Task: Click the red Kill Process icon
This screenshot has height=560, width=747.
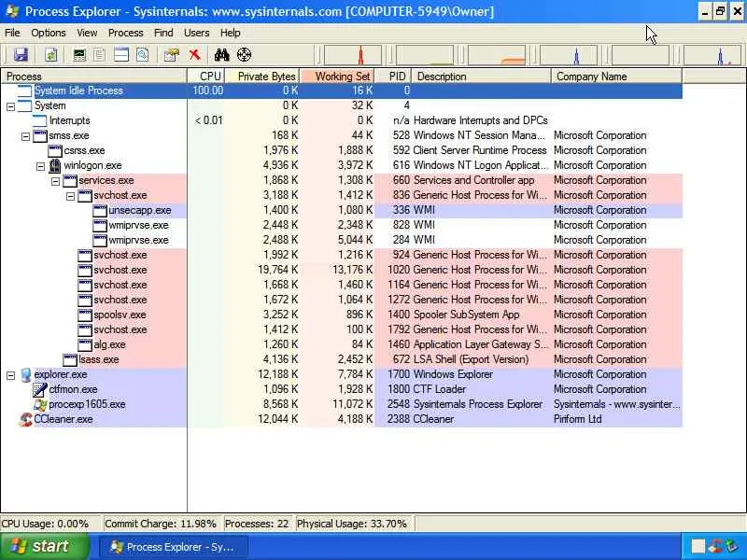Action: pos(194,55)
